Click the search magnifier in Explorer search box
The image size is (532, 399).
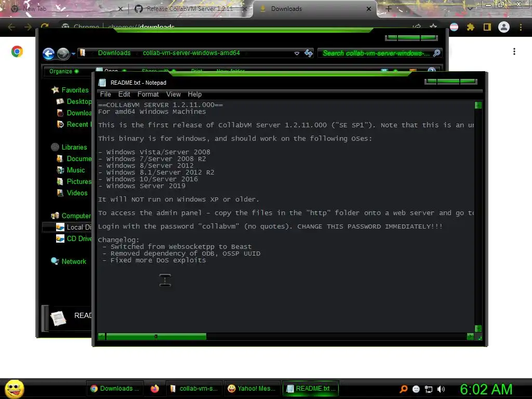pyautogui.click(x=436, y=53)
